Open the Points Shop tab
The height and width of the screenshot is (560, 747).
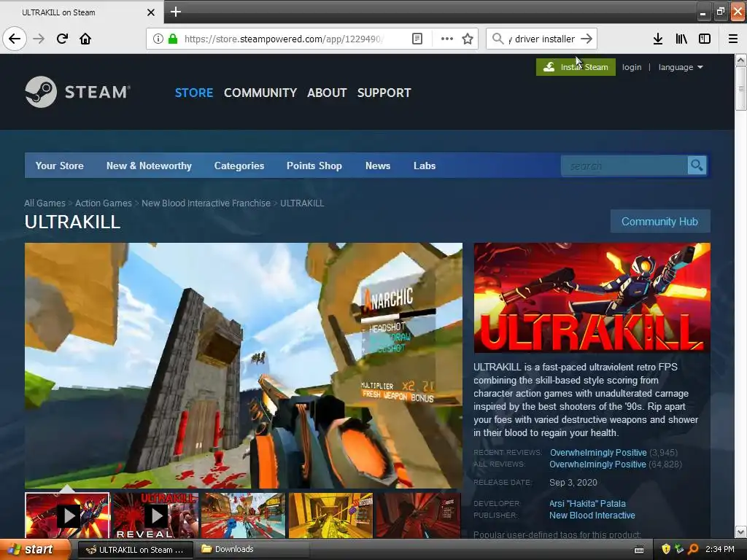pyautogui.click(x=314, y=166)
